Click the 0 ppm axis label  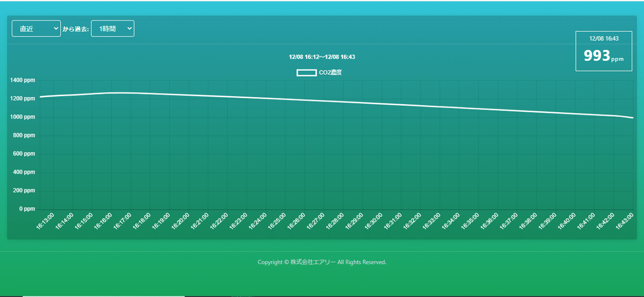coord(27,209)
